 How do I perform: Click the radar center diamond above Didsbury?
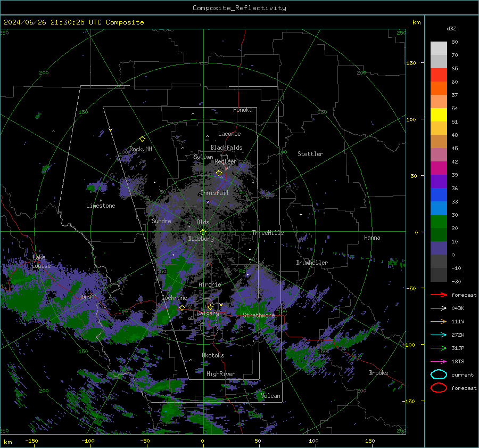coord(203,232)
